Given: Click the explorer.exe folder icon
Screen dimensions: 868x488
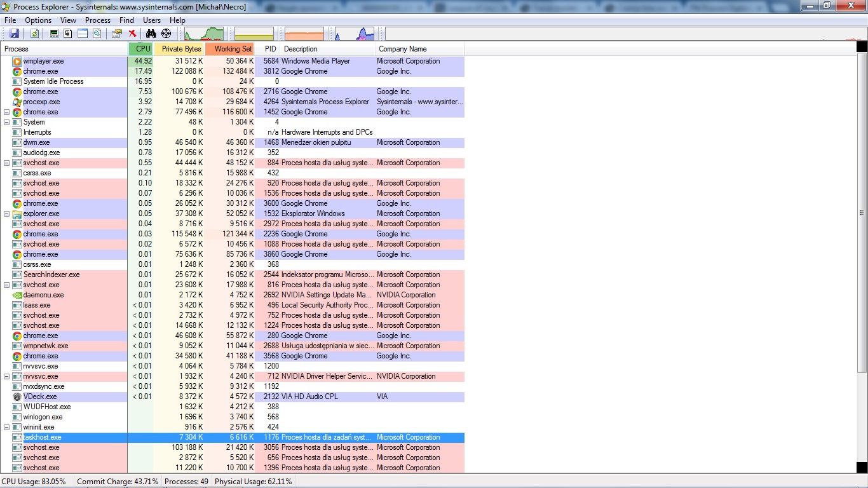Looking at the screenshot, I should 17,213.
